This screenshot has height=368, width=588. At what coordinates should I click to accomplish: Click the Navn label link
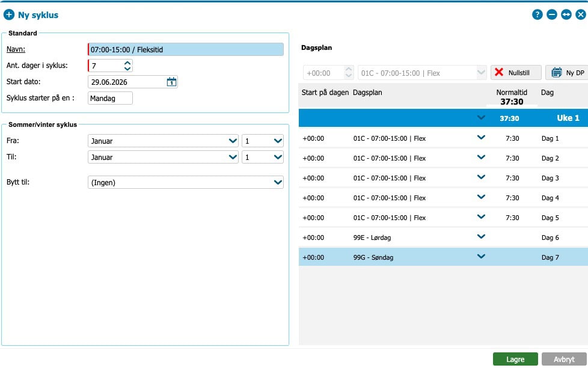click(16, 49)
